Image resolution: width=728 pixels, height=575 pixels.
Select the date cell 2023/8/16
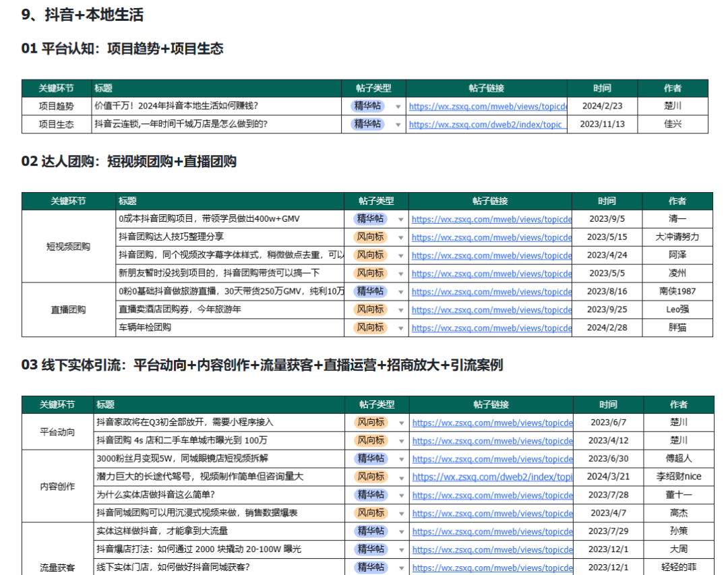pyautogui.click(x=607, y=291)
